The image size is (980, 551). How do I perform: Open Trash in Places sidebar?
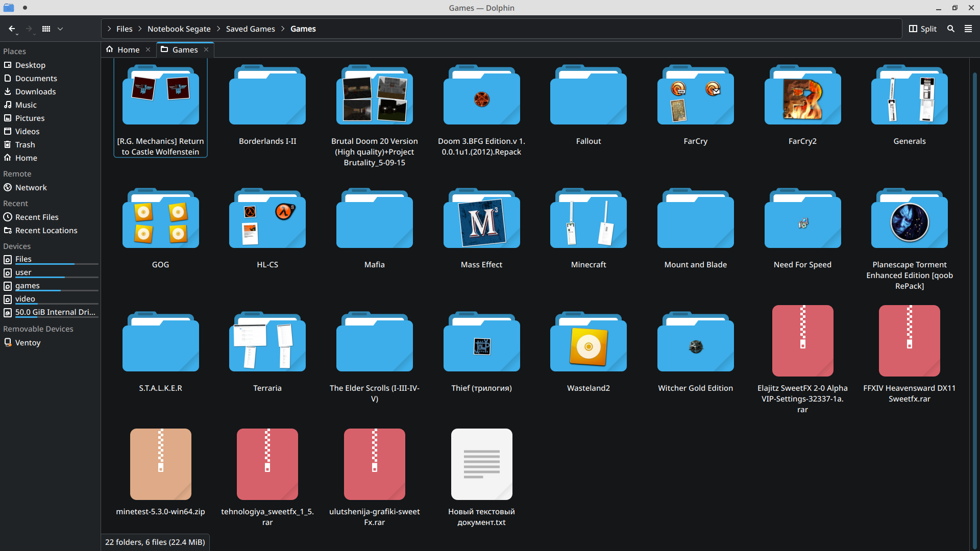click(25, 145)
